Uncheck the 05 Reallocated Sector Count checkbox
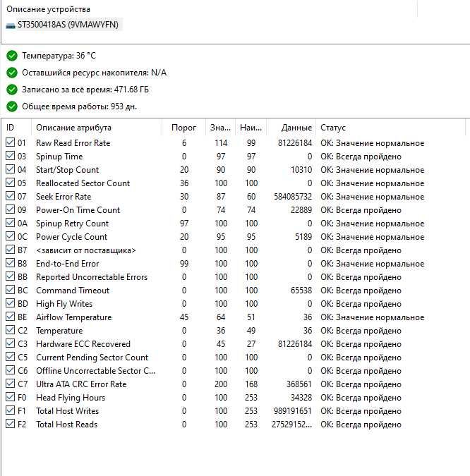The height and width of the screenshot is (476, 470). pos(10,183)
